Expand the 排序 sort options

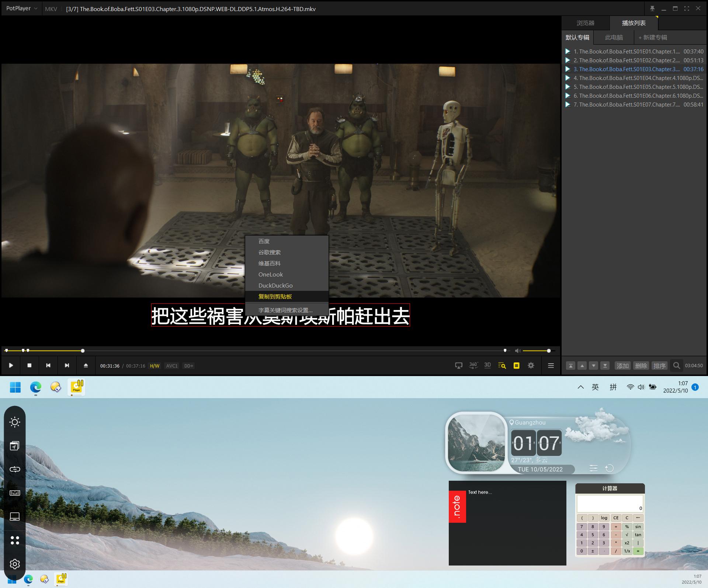pos(659,366)
